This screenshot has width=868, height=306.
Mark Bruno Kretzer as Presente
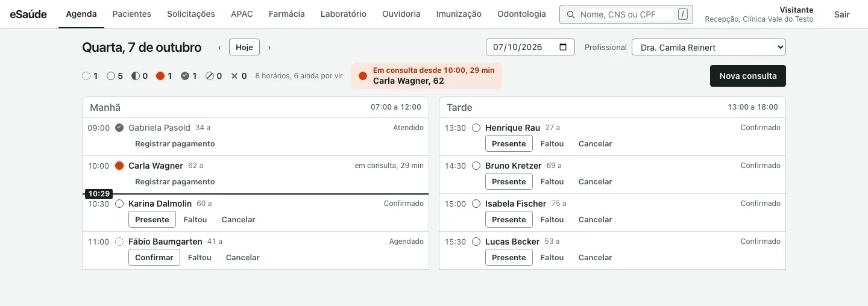click(509, 181)
